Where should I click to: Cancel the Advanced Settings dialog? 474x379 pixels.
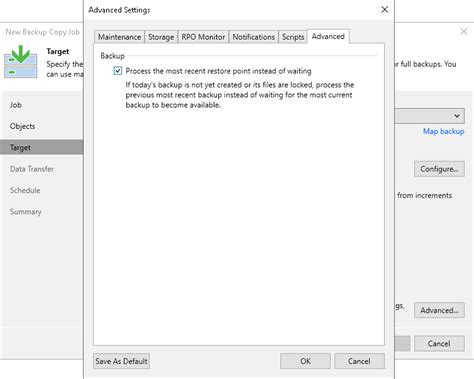click(359, 361)
